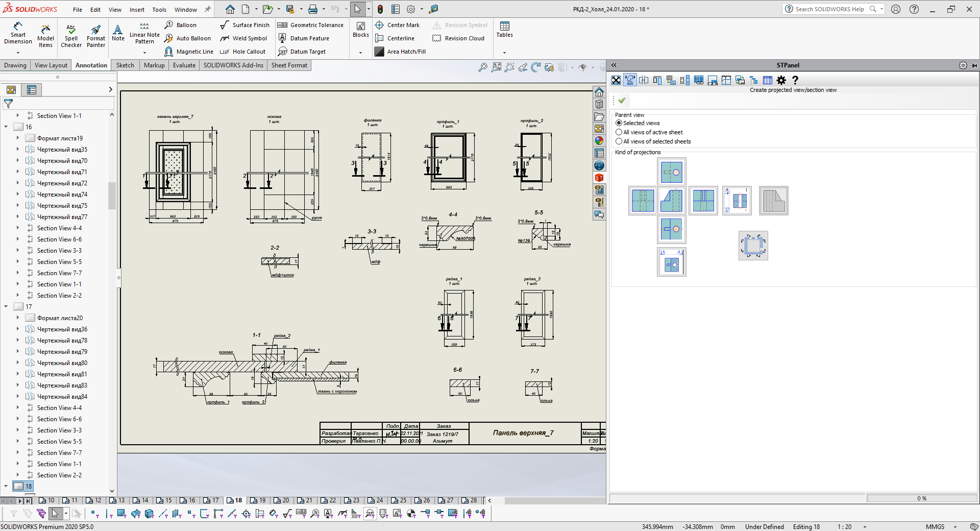Open Design Library in task pane
The width and height of the screenshot is (980, 531).
coord(599,104)
